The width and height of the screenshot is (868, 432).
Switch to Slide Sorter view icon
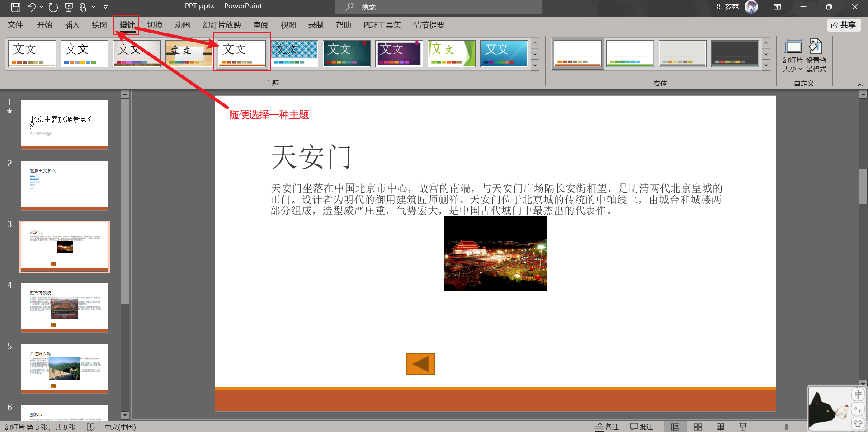coord(698,427)
